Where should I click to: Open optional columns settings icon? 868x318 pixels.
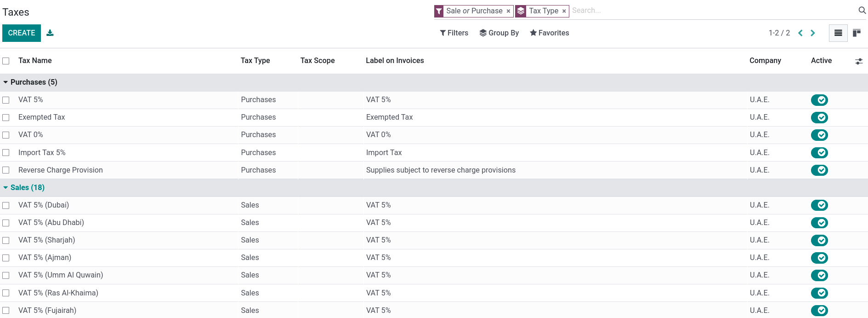tap(858, 61)
